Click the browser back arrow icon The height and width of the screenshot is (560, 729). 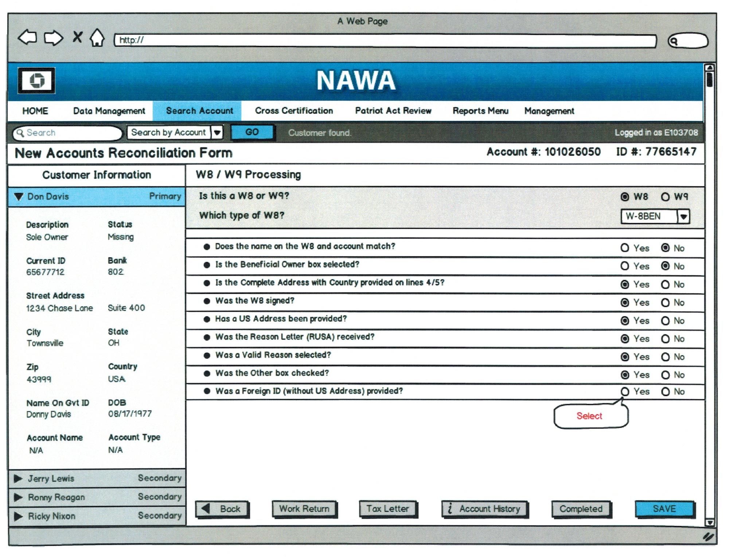[x=28, y=38]
